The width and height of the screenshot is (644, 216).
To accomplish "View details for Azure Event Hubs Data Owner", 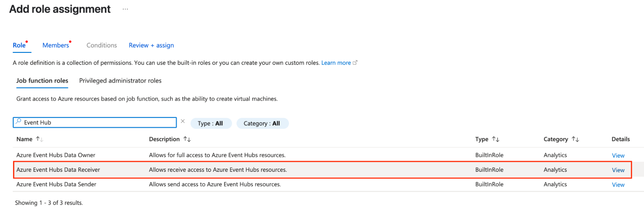I will (x=618, y=155).
